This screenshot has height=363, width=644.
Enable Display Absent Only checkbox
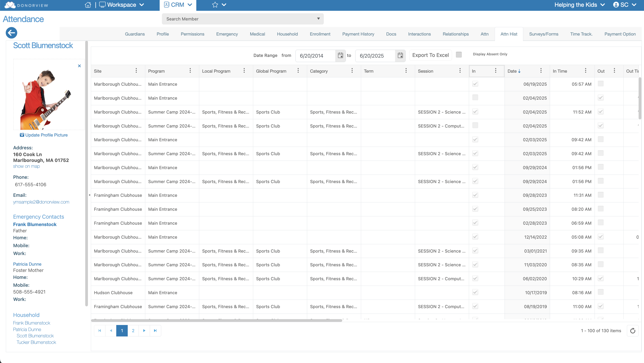click(459, 54)
